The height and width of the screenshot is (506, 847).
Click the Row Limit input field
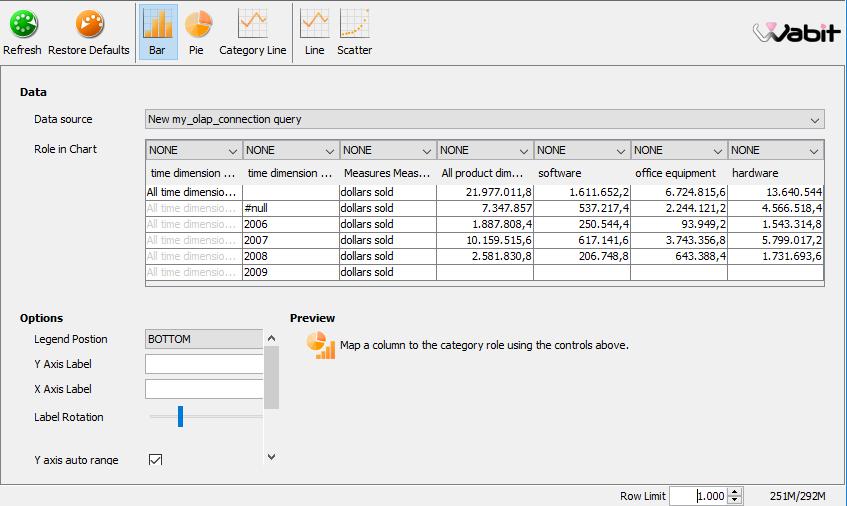[698, 496]
